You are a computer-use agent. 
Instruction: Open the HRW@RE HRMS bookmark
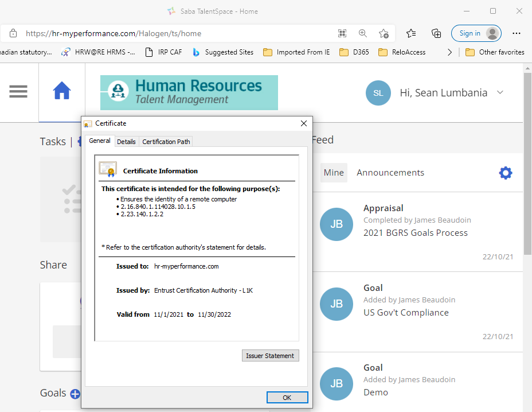pos(98,52)
